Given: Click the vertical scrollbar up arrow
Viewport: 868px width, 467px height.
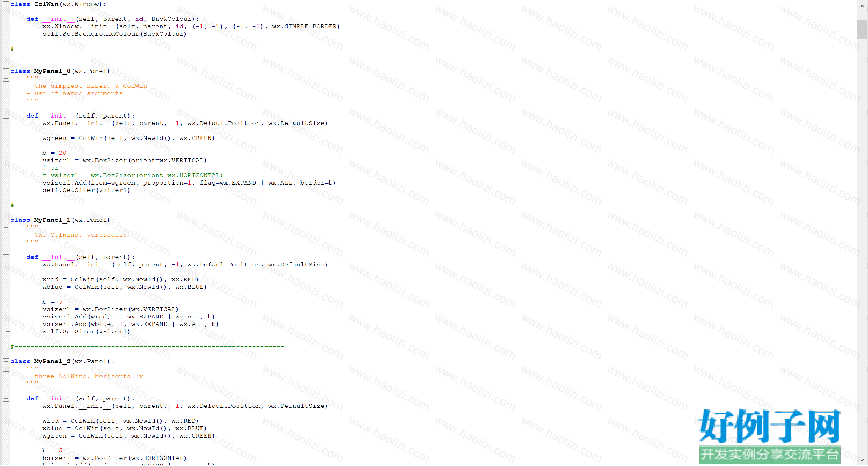Looking at the screenshot, I should [x=862, y=6].
